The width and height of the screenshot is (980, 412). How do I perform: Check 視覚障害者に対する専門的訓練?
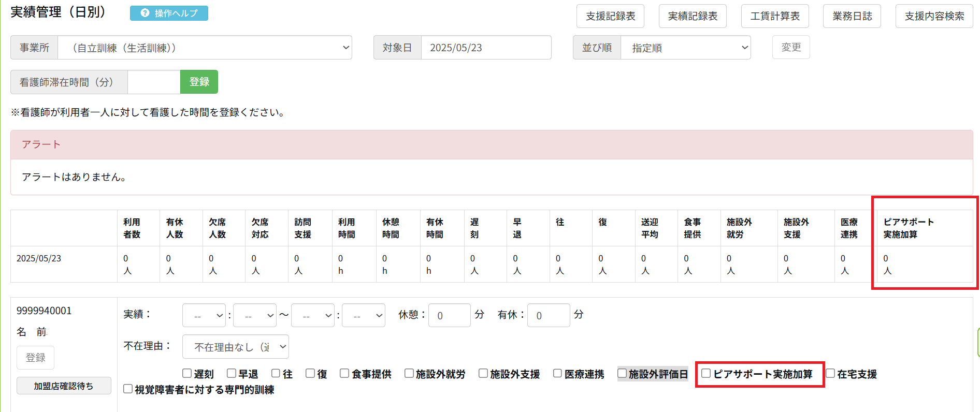point(128,389)
